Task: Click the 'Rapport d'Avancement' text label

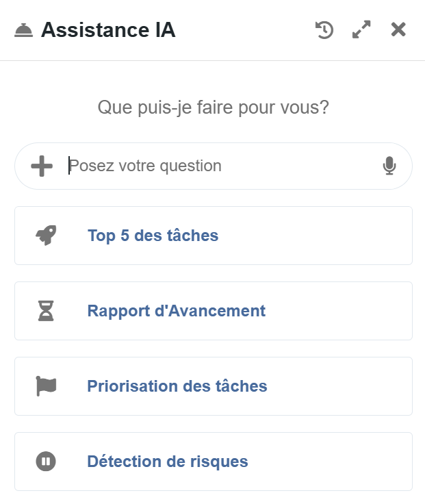Action: [x=176, y=311]
